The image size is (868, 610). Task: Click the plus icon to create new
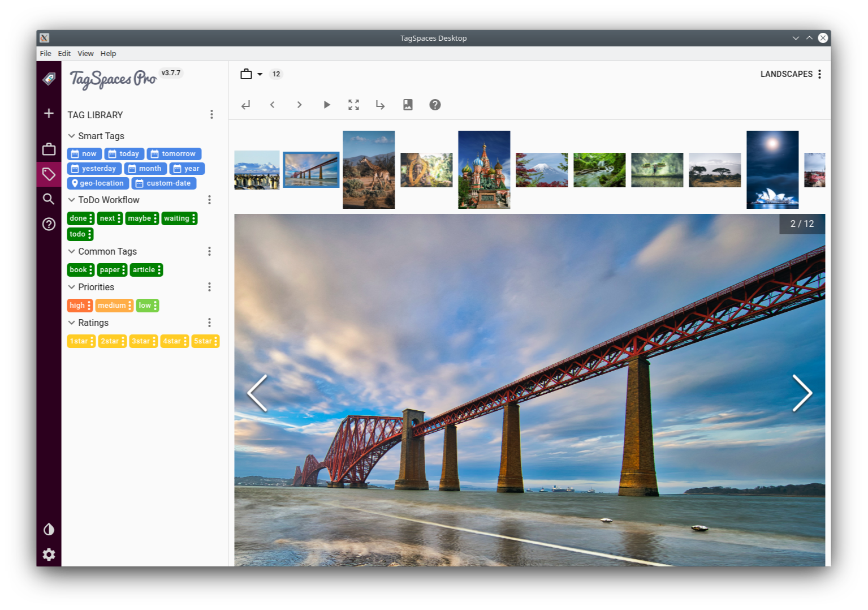[x=49, y=113]
